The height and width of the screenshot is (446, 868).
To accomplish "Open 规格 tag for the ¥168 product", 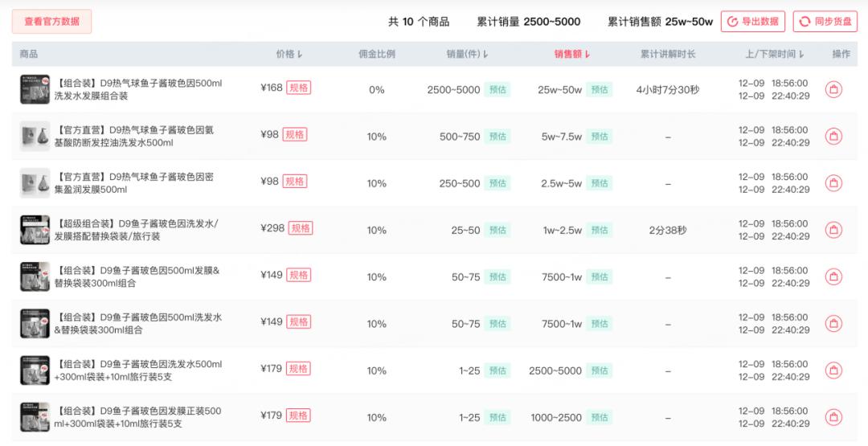I will point(298,88).
